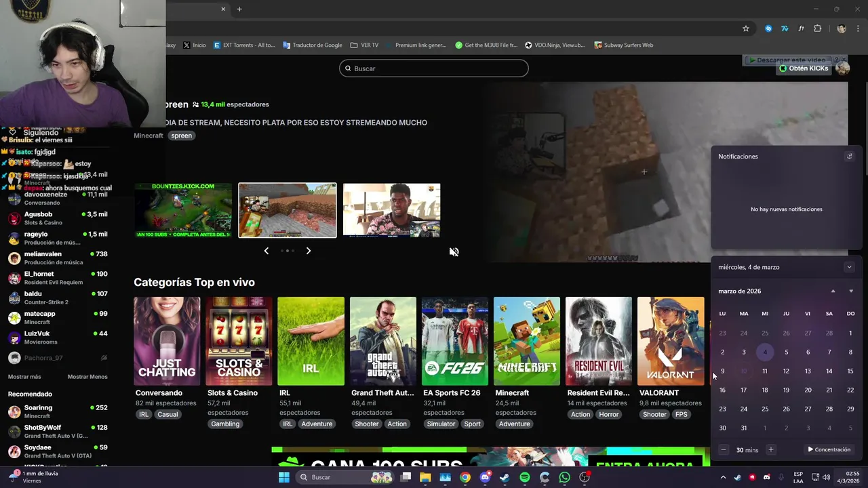Open the VALORANT category card
This screenshot has height=488, width=868.
tap(671, 341)
